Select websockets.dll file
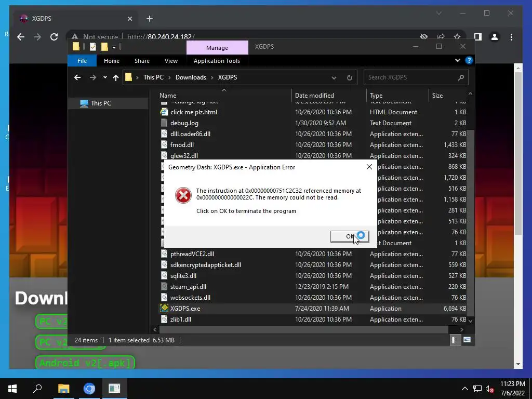This screenshot has height=399, width=532. (190, 297)
